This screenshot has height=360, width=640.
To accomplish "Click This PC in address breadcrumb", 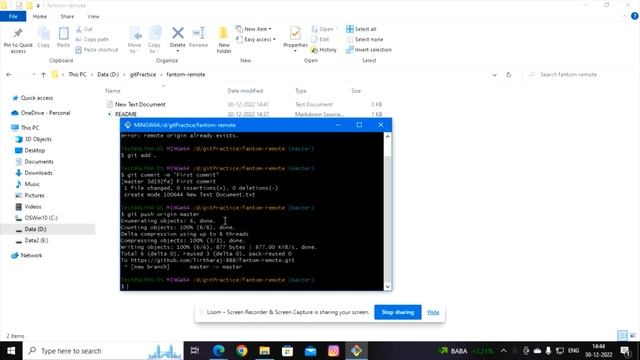I will [77, 75].
